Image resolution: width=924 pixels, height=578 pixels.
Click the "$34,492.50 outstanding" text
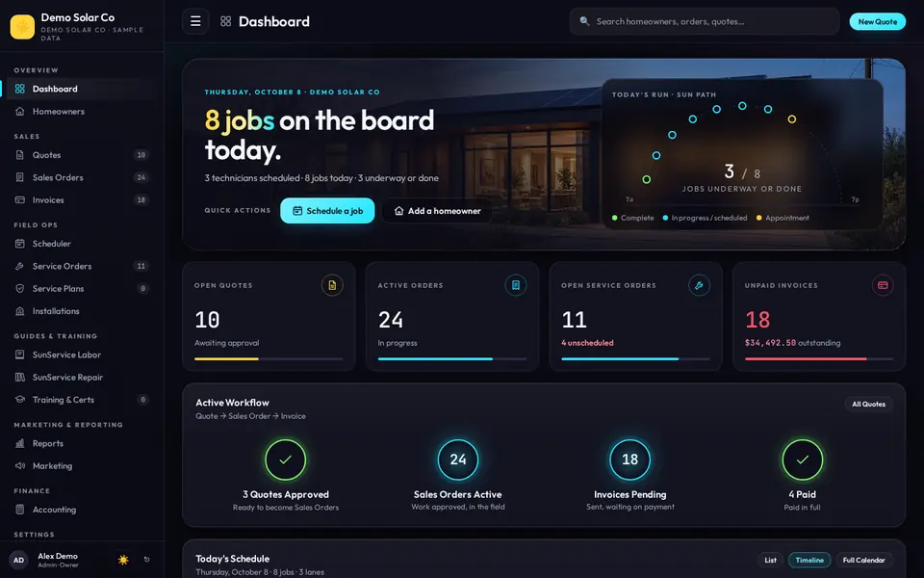792,343
